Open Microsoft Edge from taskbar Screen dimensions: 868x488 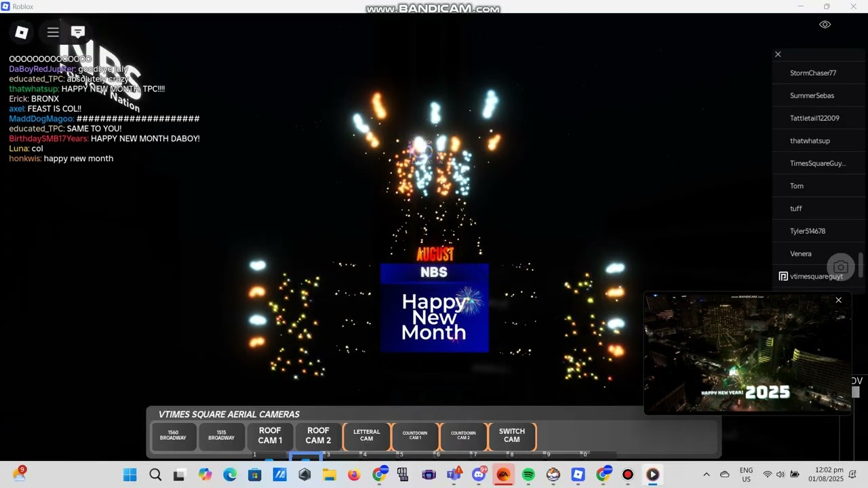(x=230, y=474)
